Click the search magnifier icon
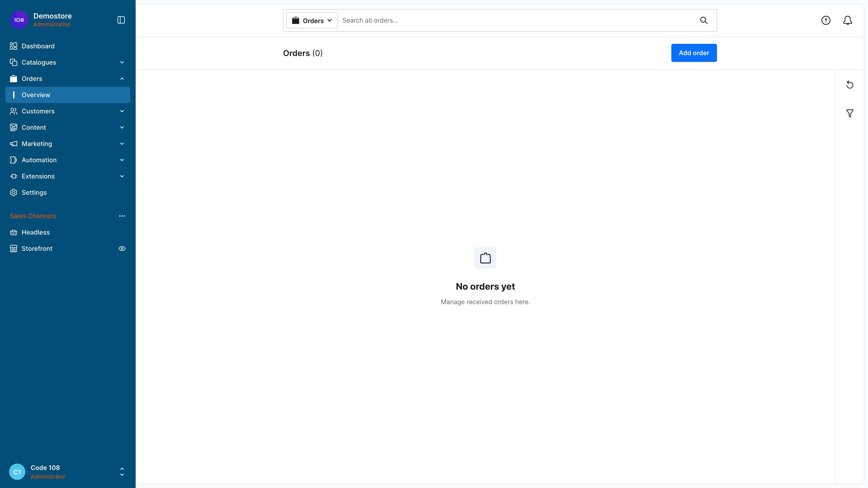This screenshot has width=868, height=488. point(704,20)
